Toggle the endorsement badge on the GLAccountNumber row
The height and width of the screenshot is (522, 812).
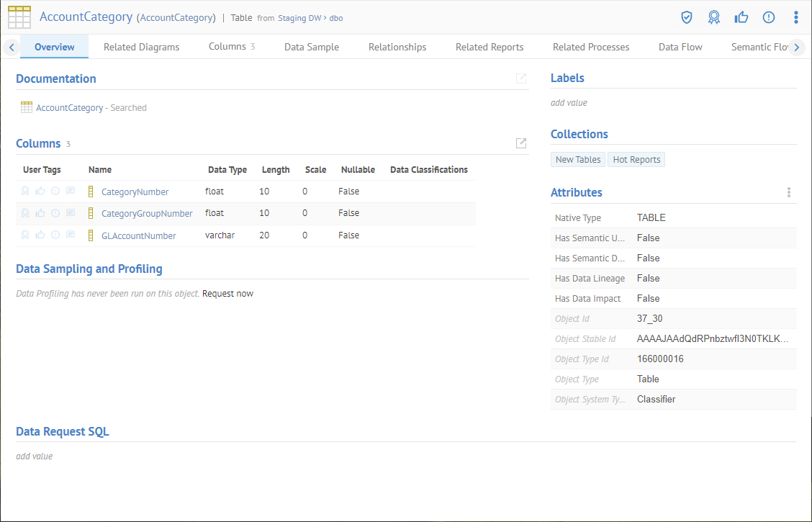pyautogui.click(x=24, y=235)
